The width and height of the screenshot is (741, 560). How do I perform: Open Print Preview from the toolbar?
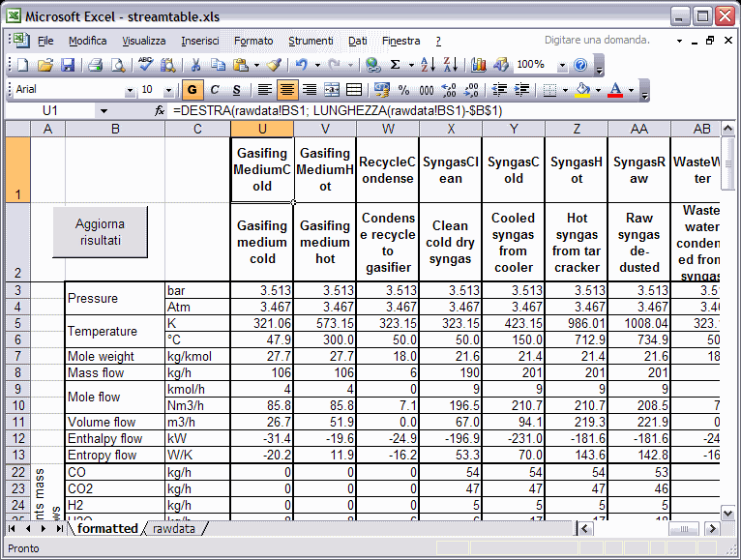point(118,65)
